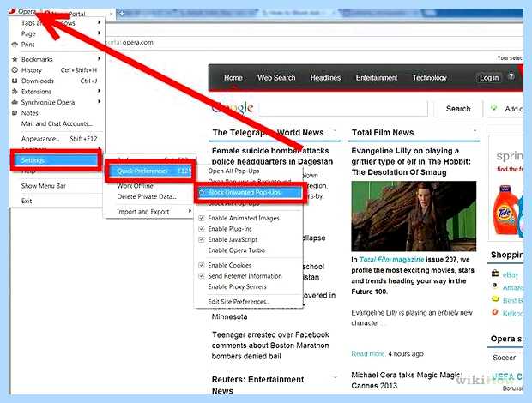Select Show Menu Bar entry
This screenshot has width=532, height=403.
click(x=44, y=186)
